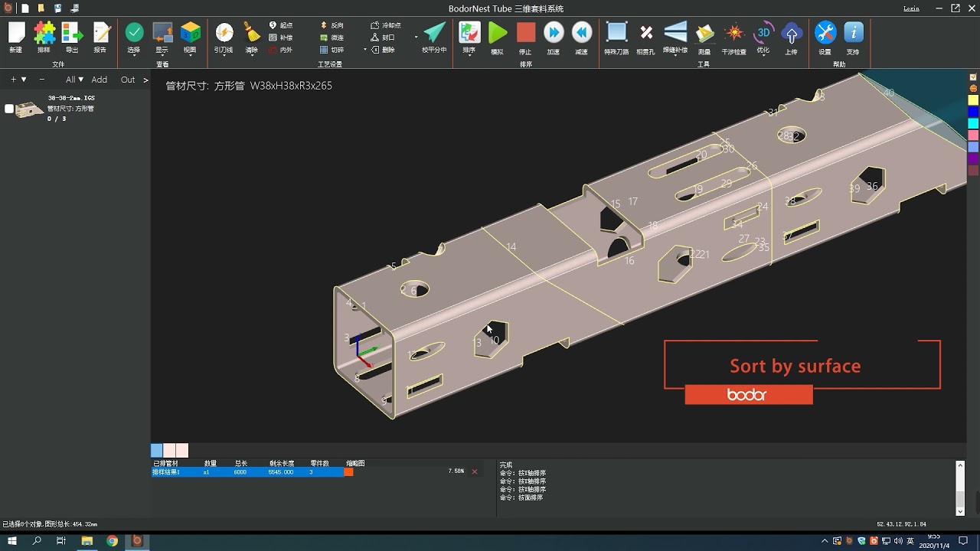This screenshot has height=551, width=980.
Task: Click the 新建 (New) document icon
Action: pos(16,33)
